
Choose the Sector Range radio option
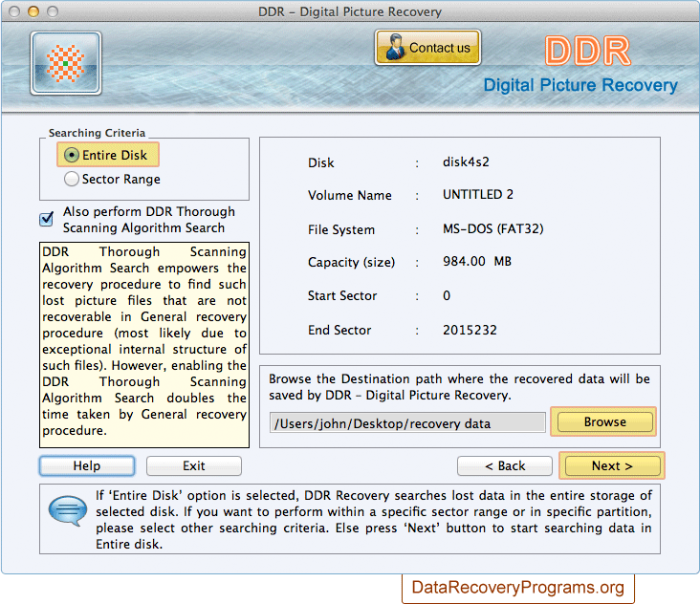click(x=71, y=179)
